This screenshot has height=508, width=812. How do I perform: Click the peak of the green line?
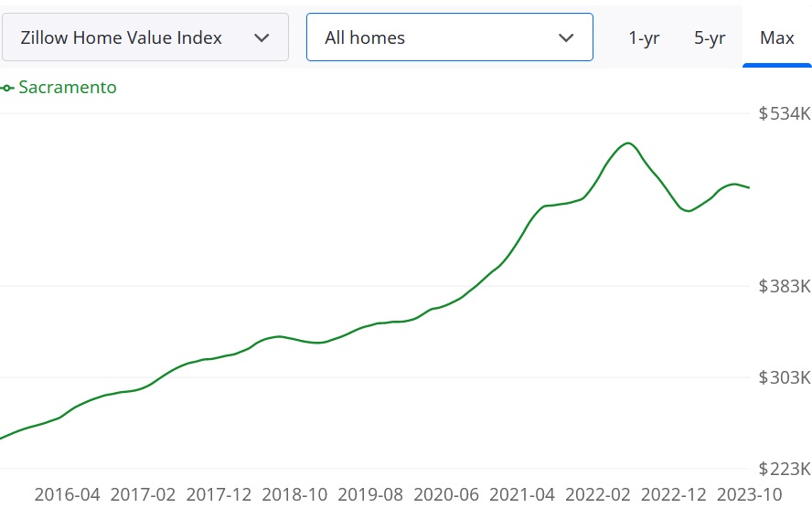pyautogui.click(x=627, y=143)
